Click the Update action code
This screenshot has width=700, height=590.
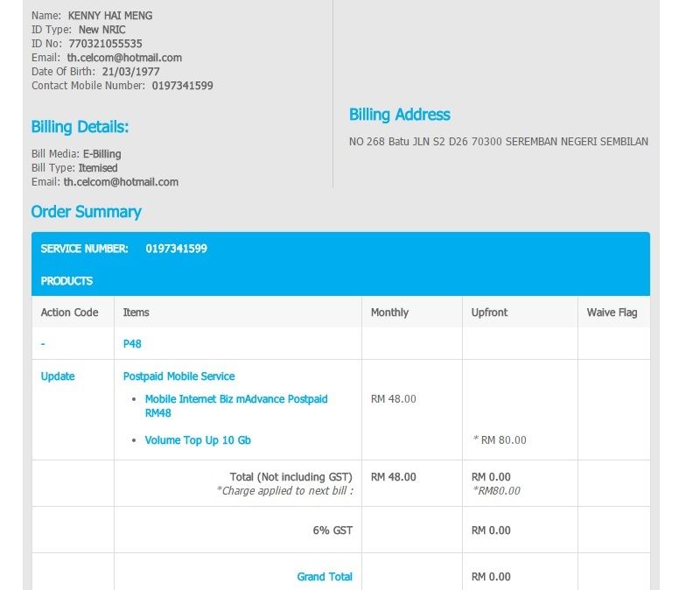[x=58, y=376]
